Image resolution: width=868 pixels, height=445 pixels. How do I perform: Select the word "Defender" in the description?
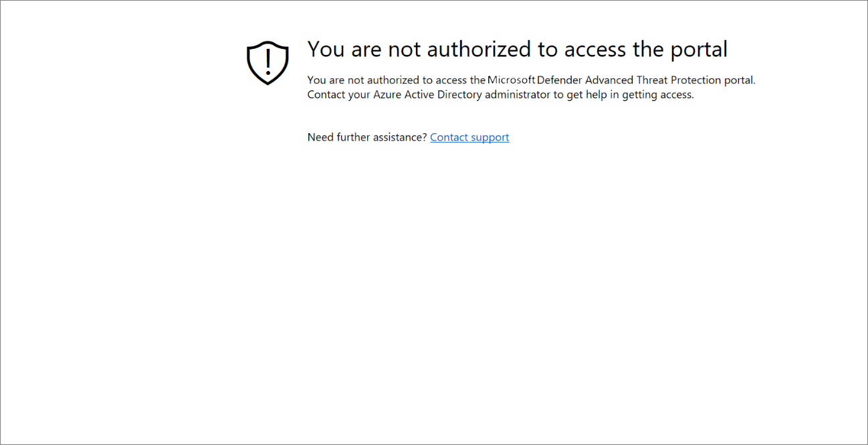(x=560, y=80)
